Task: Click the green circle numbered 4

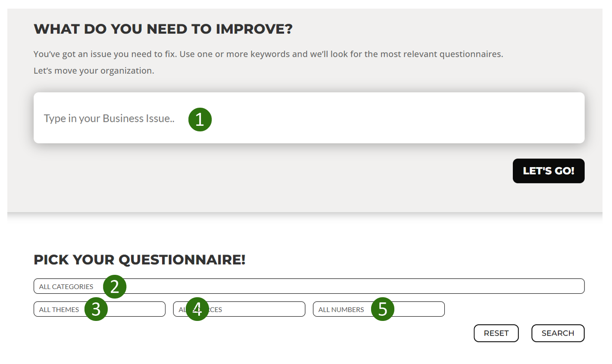Action: point(197,309)
